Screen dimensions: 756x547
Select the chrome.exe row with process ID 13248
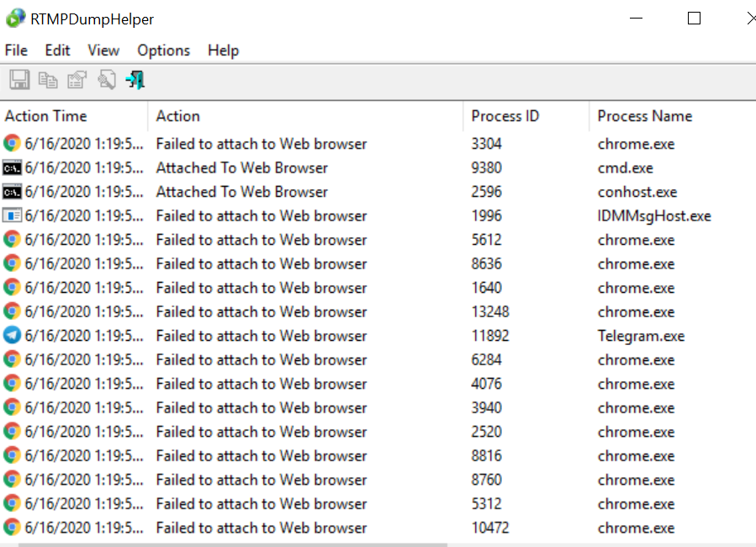[378, 311]
